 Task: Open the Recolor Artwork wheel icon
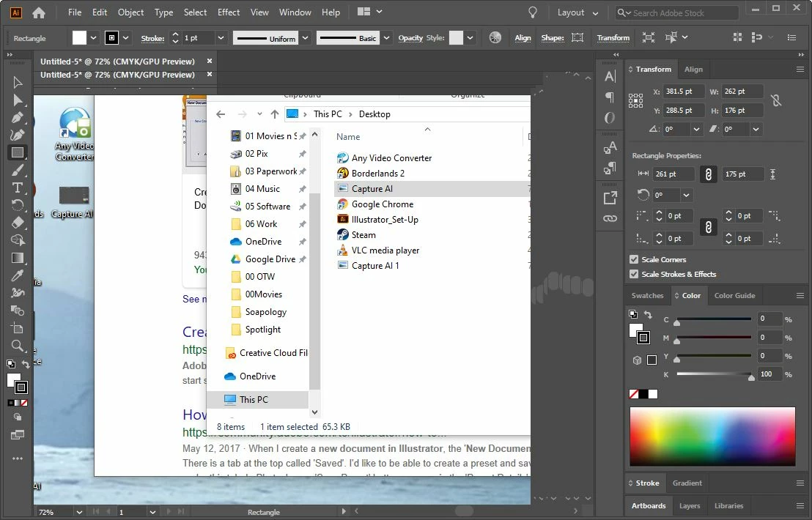click(x=495, y=38)
